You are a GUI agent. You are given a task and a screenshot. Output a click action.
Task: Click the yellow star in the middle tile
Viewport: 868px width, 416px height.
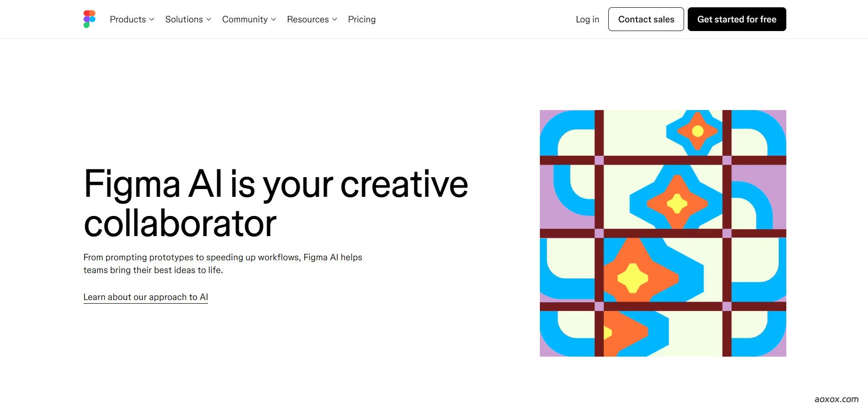[677, 204]
